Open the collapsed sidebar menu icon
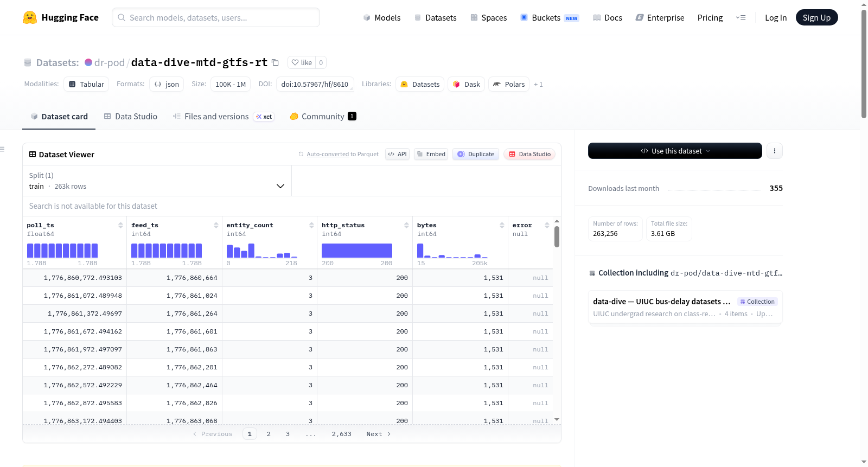868x467 pixels. coord(3,149)
